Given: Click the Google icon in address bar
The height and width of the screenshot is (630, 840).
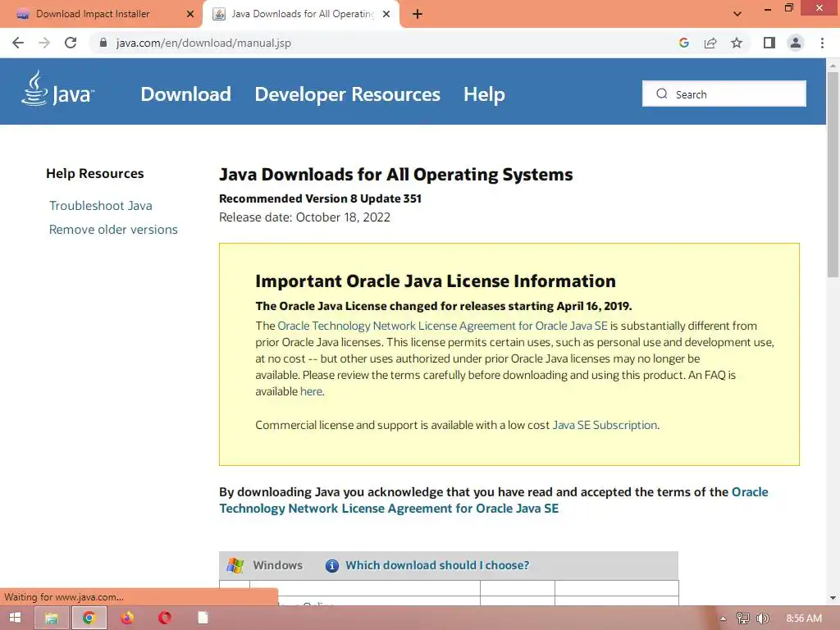Looking at the screenshot, I should (683, 43).
